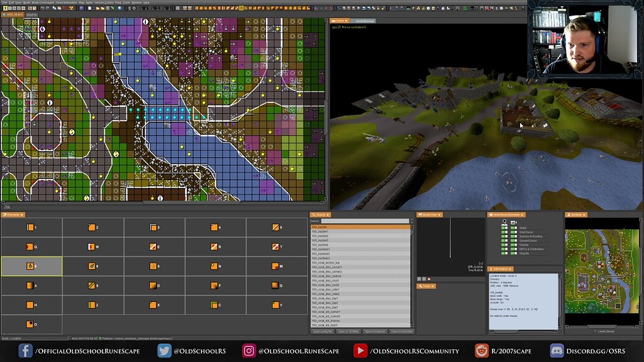Select the Redo icon in the toolbar
This screenshot has height=362, width=644.
(47, 9)
